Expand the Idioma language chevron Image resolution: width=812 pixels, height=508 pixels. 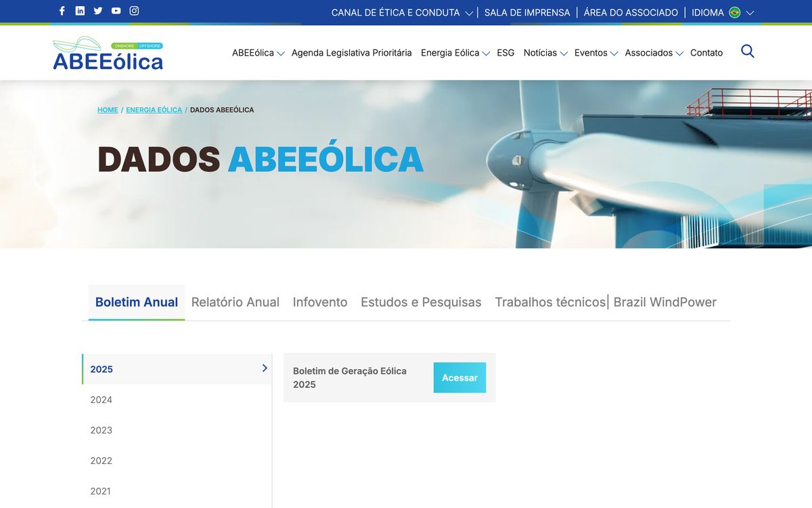[750, 13]
